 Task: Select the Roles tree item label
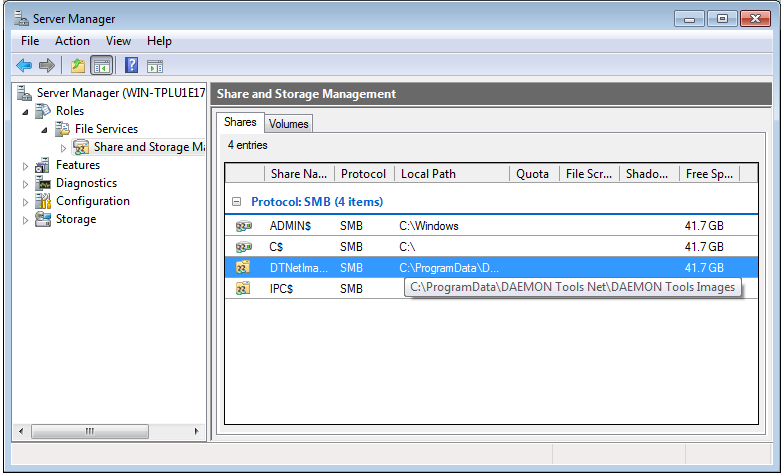click(x=70, y=111)
